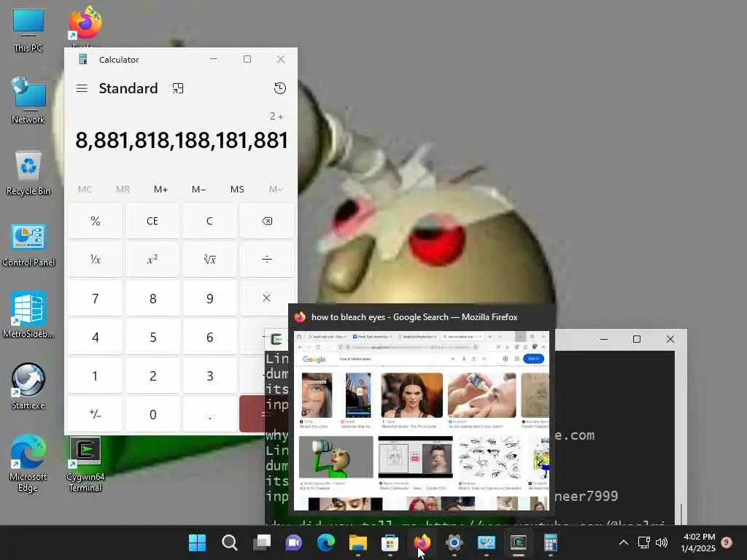The image size is (747, 560).
Task: Click the M− memory subtract button
Action: point(198,190)
